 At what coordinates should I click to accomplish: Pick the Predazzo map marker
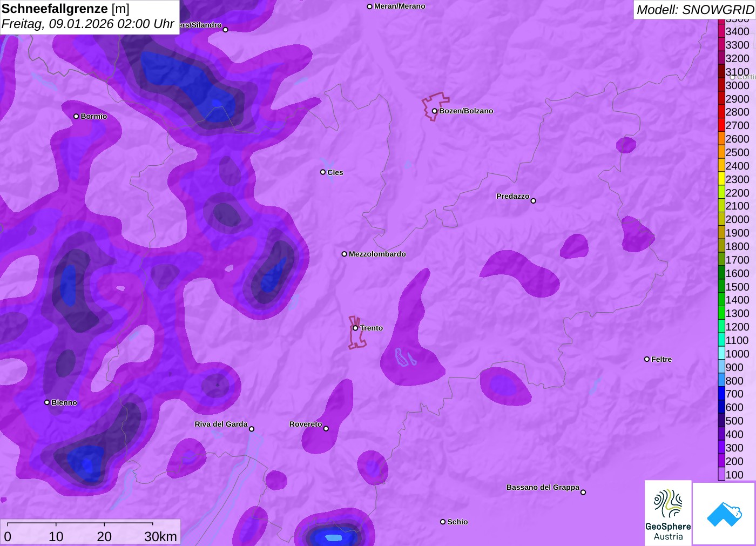[534, 201]
